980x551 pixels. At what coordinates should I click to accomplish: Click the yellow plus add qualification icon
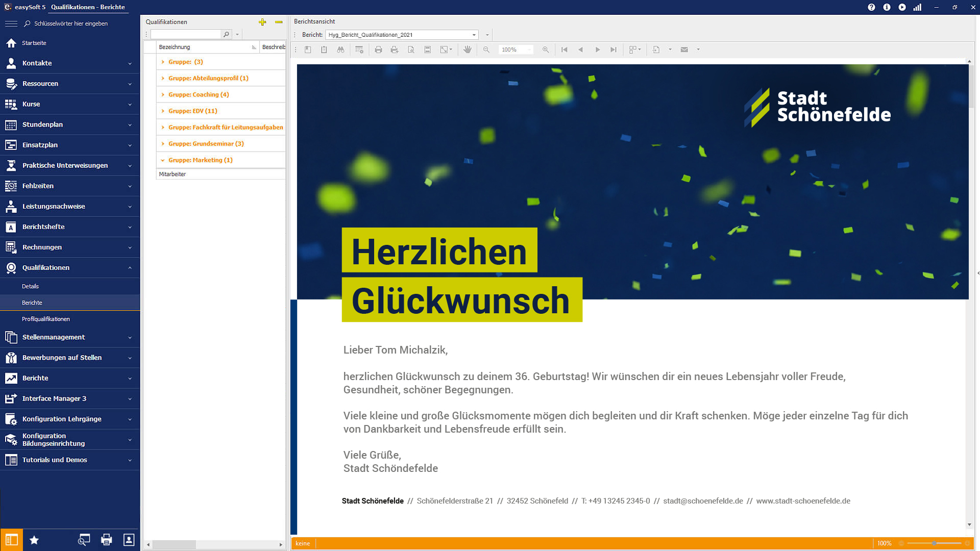click(262, 22)
